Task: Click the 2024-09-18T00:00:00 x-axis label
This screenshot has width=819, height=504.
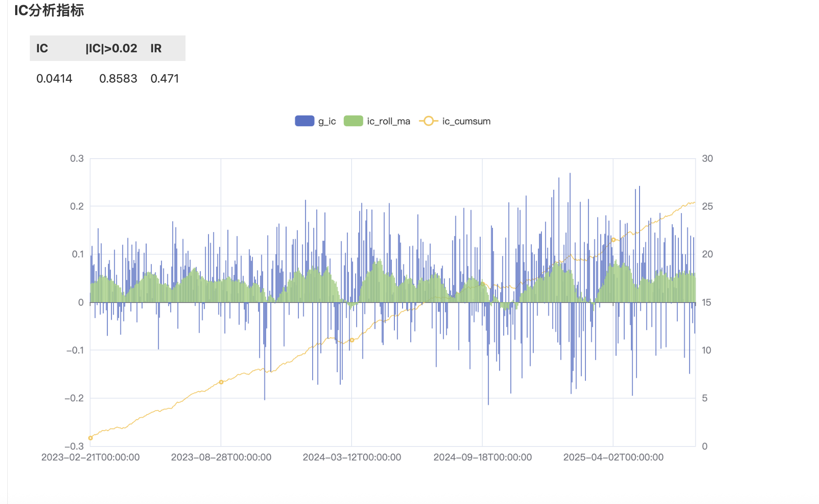Action: point(483,457)
